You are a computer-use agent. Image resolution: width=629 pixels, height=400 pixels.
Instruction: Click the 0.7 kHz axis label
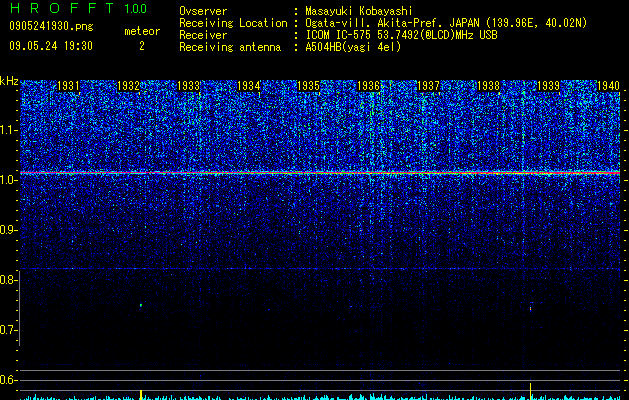click(9, 330)
